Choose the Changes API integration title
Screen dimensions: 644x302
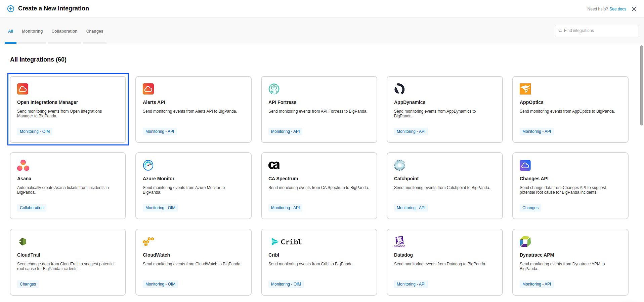point(534,179)
